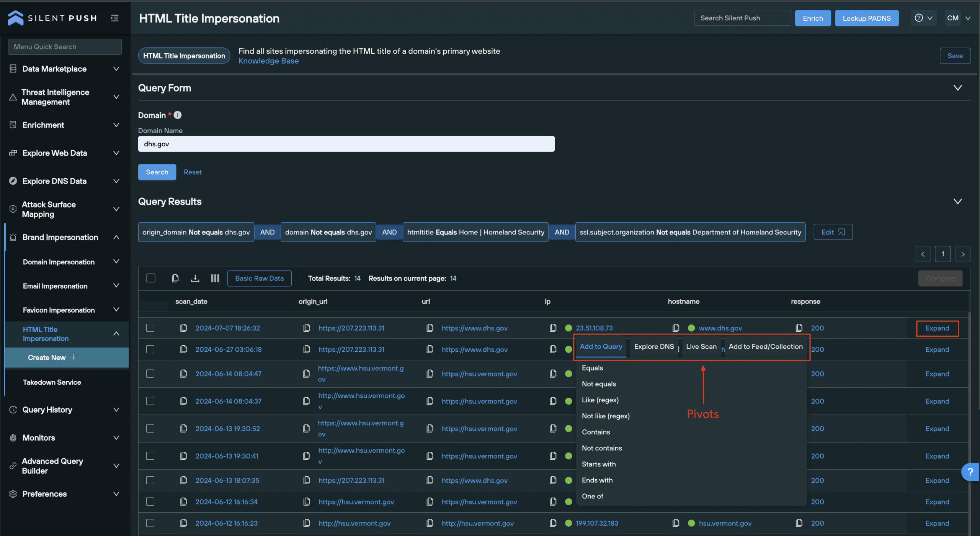Open the help question mark icon in header
Image resolution: width=980 pixels, height=536 pixels.
(918, 18)
